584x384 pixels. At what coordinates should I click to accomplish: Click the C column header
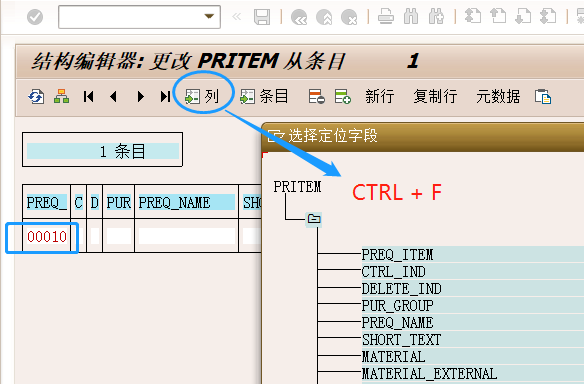[79, 203]
